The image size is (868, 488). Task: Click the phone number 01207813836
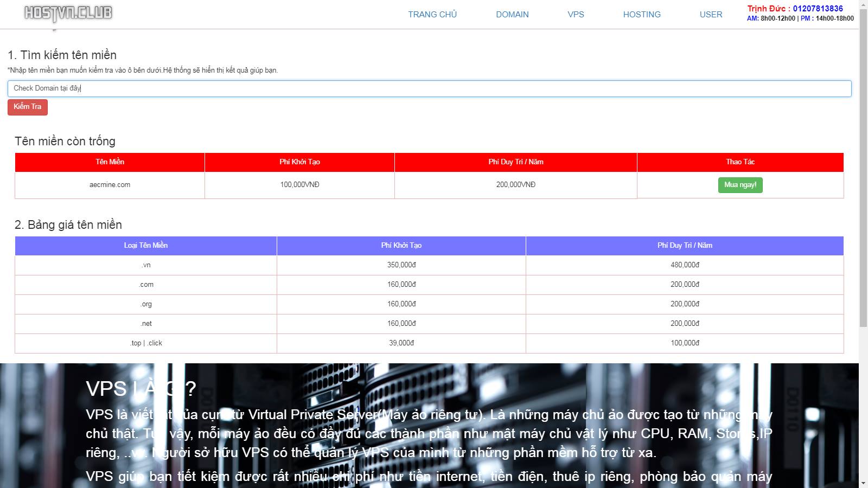[818, 9]
